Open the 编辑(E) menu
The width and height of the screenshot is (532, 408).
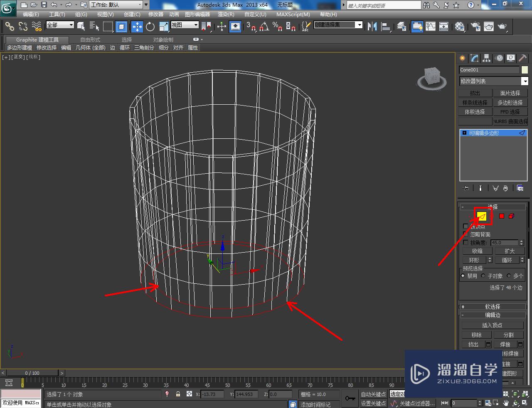coord(31,15)
